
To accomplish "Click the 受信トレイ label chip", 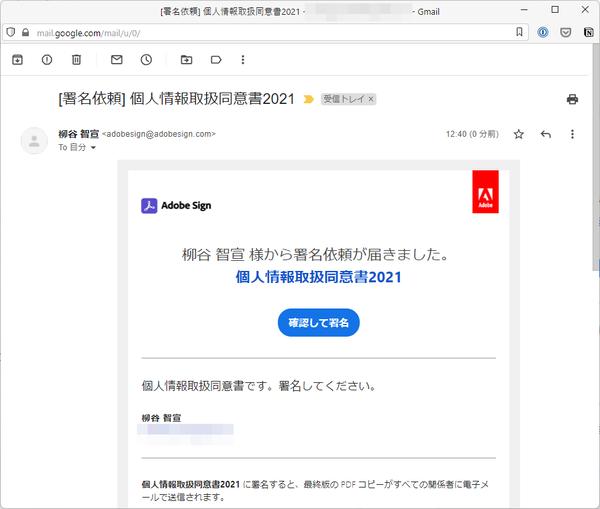I will (x=344, y=99).
